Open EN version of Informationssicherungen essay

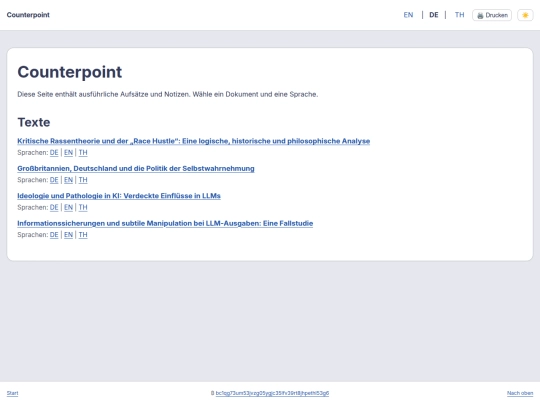coord(68,235)
